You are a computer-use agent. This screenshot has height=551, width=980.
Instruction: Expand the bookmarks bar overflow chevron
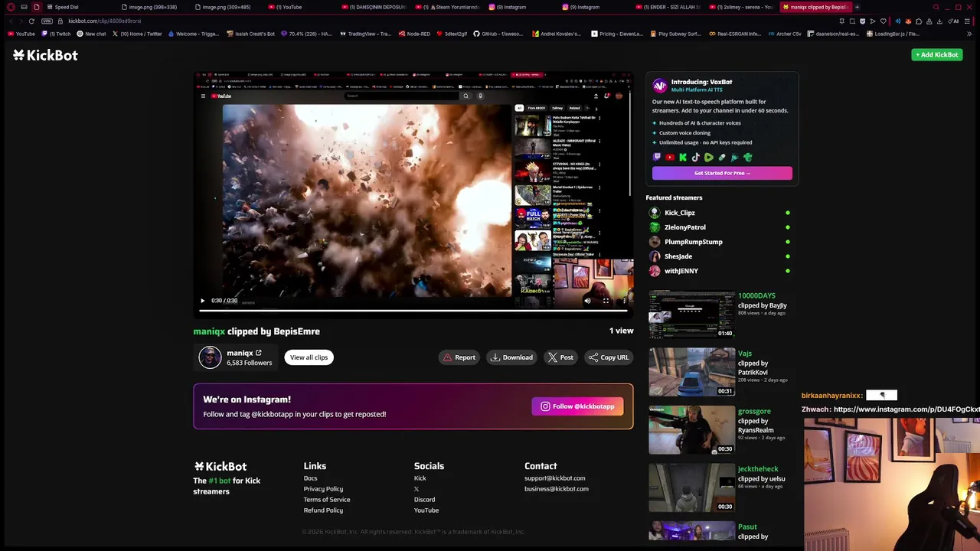(x=970, y=34)
